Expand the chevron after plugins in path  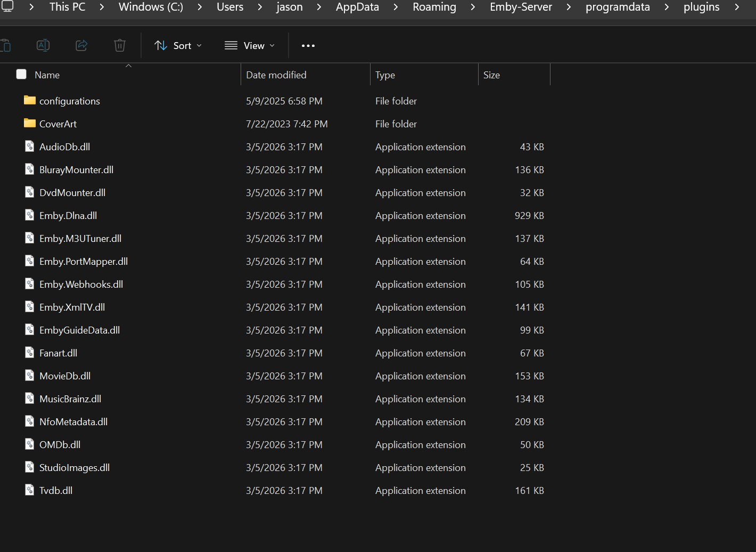tap(737, 7)
